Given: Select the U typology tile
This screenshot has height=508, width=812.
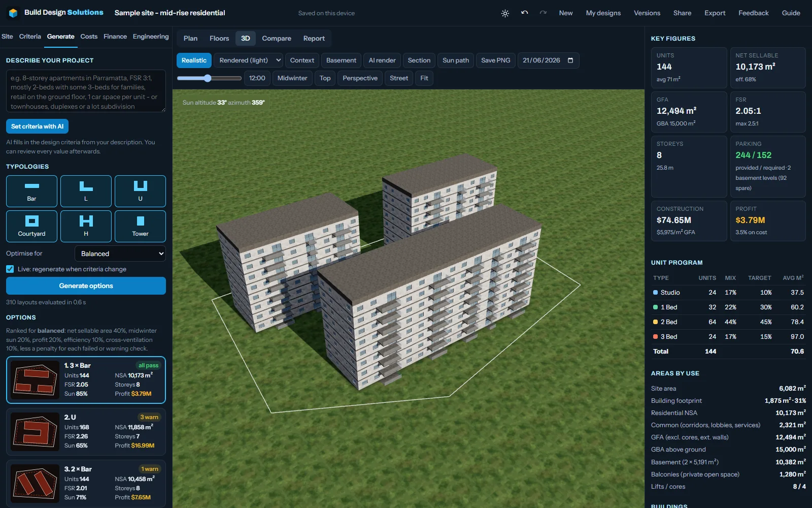Looking at the screenshot, I should [140, 191].
